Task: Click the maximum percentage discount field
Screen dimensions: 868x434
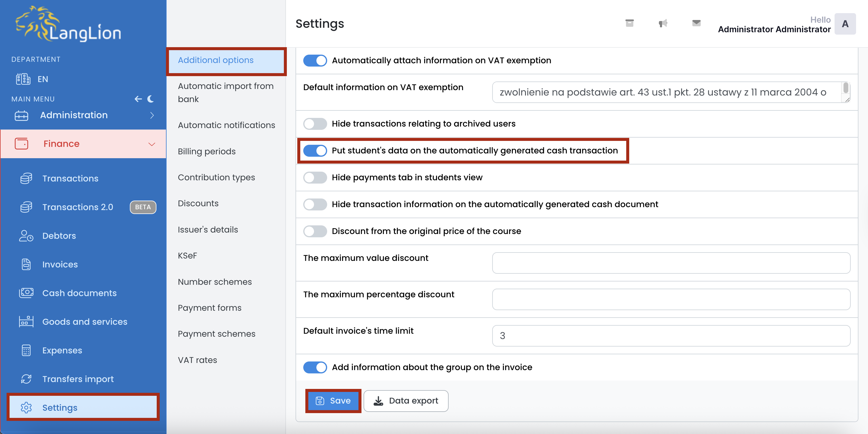Action: [670, 299]
